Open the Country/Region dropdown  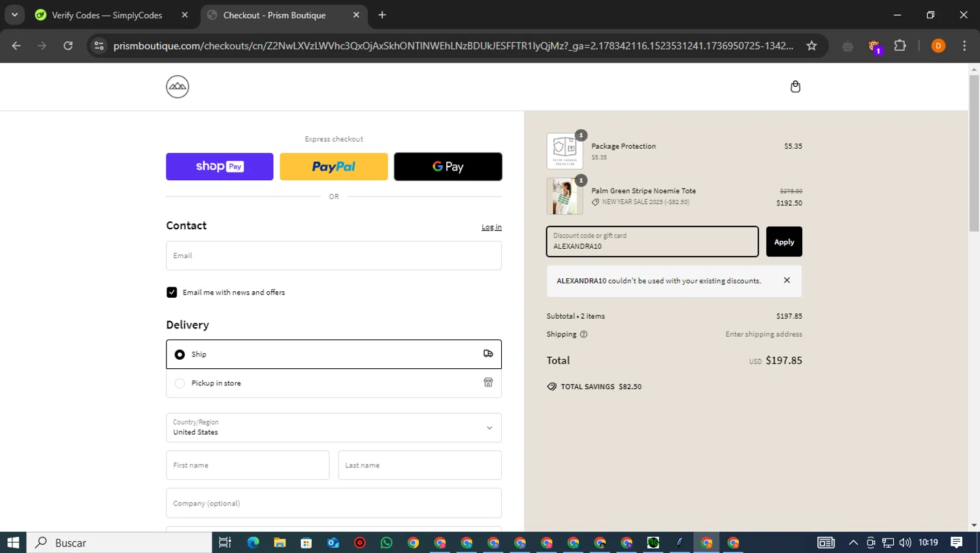pos(334,428)
